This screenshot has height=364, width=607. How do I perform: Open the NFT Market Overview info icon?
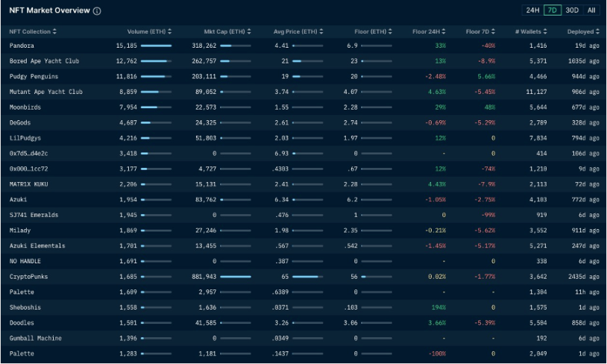click(x=97, y=11)
